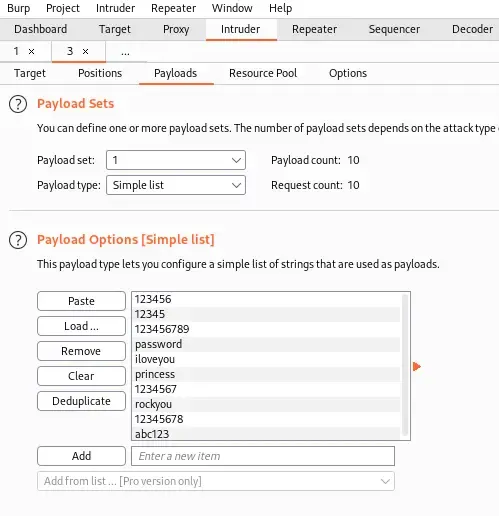Open Payload Options help icon
Screen dimensions: 499x516
point(18,240)
